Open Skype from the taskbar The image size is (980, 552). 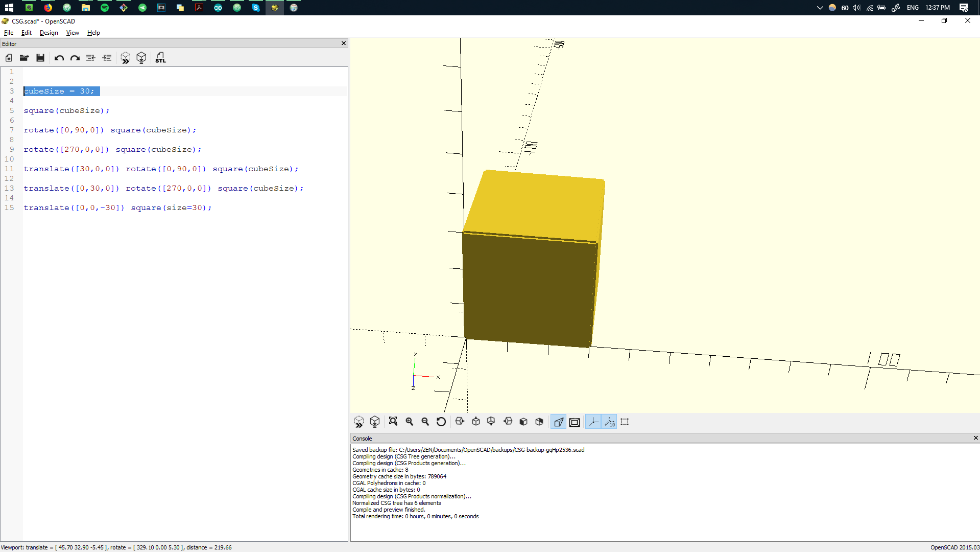pos(256,8)
